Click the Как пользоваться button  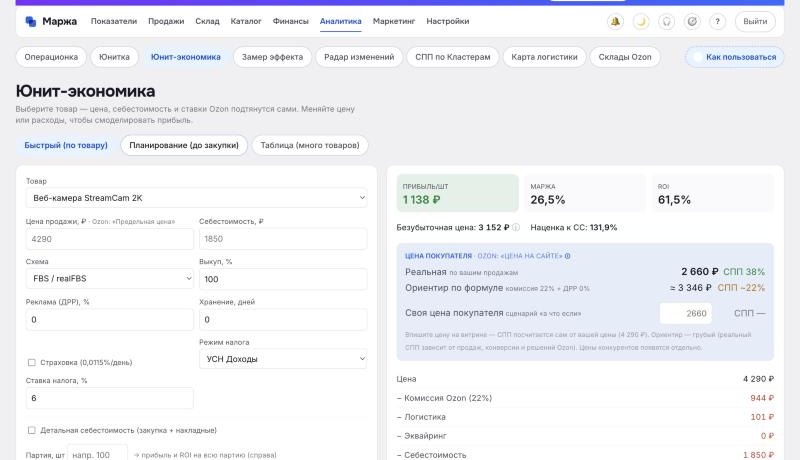click(x=735, y=57)
